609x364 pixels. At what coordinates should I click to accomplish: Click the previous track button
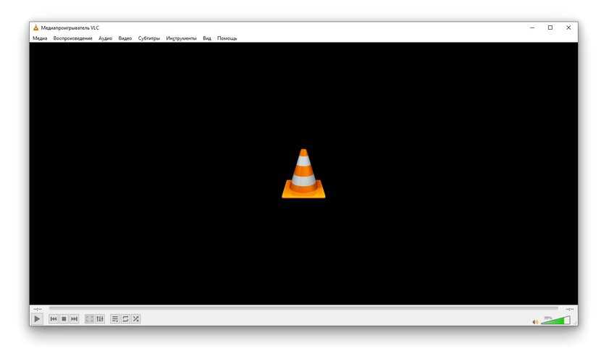pos(54,318)
